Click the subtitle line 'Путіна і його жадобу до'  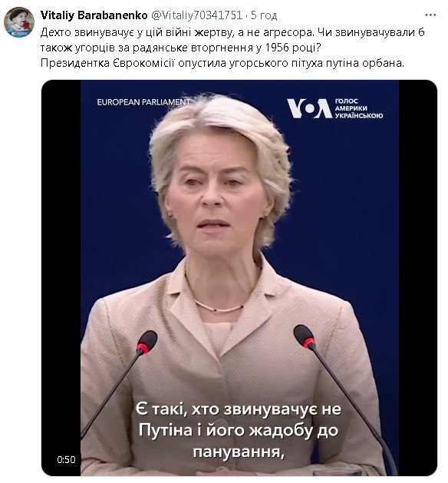coord(238,430)
